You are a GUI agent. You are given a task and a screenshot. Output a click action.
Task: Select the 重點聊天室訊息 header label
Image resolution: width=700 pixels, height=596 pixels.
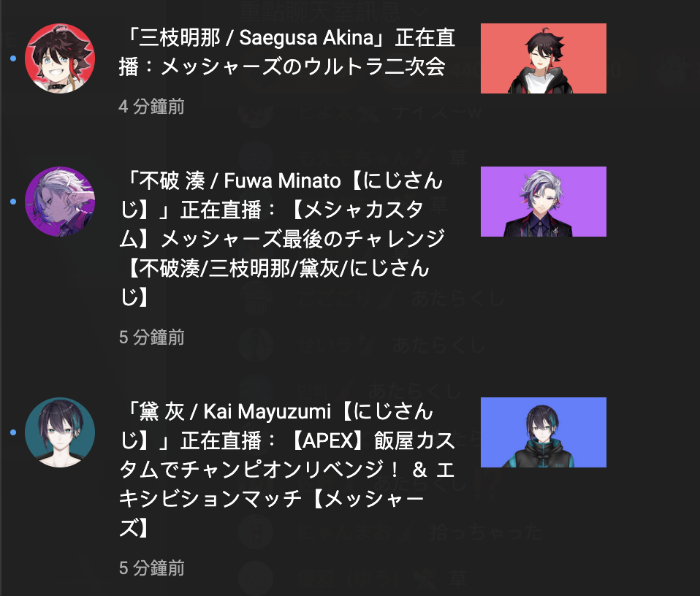[319, 11]
